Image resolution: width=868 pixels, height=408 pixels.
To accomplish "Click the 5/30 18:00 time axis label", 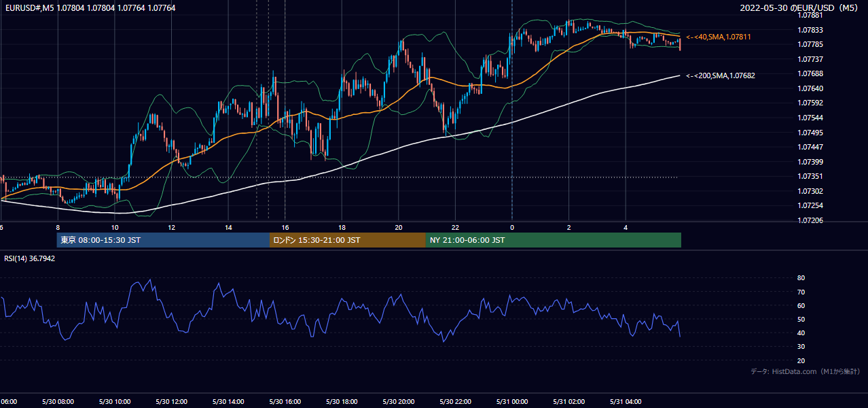I will coord(342,402).
